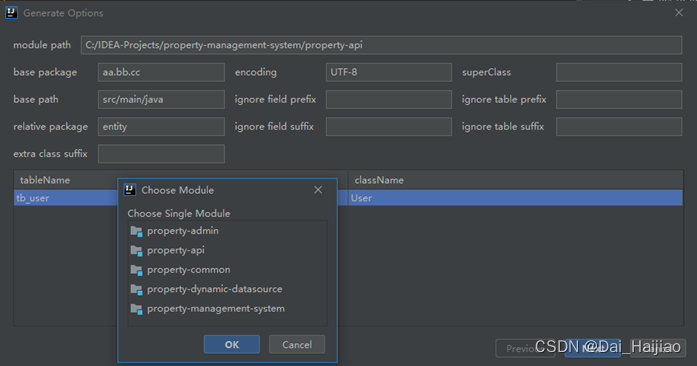Click the ignore table prefix field
Image resolution: width=697 pixels, height=366 pixels.
point(619,100)
